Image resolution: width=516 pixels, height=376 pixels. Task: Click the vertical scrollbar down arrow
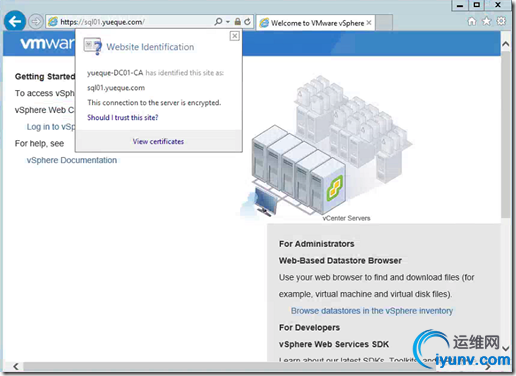tap(506, 349)
